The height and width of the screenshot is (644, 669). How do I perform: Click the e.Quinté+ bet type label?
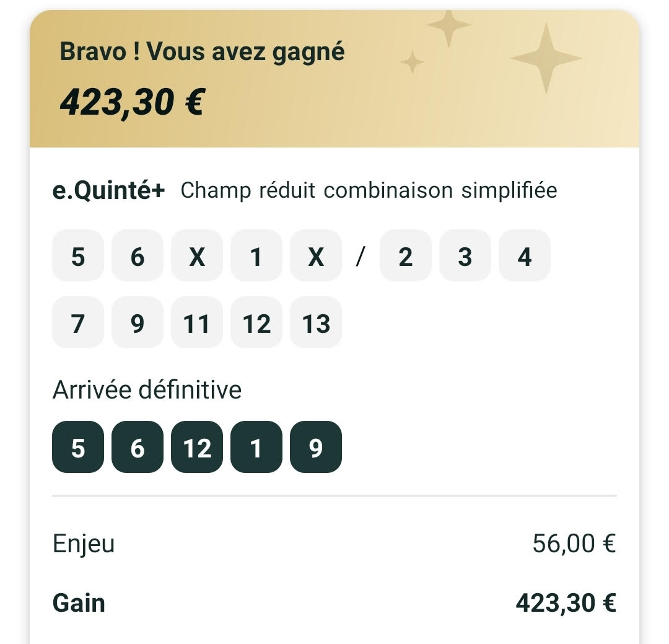pyautogui.click(x=109, y=190)
